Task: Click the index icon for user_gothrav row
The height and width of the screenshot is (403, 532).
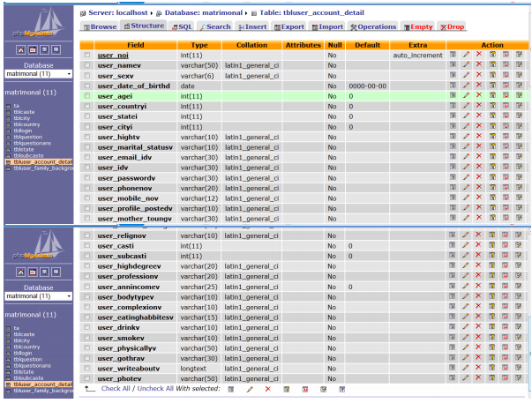Action: click(518, 357)
